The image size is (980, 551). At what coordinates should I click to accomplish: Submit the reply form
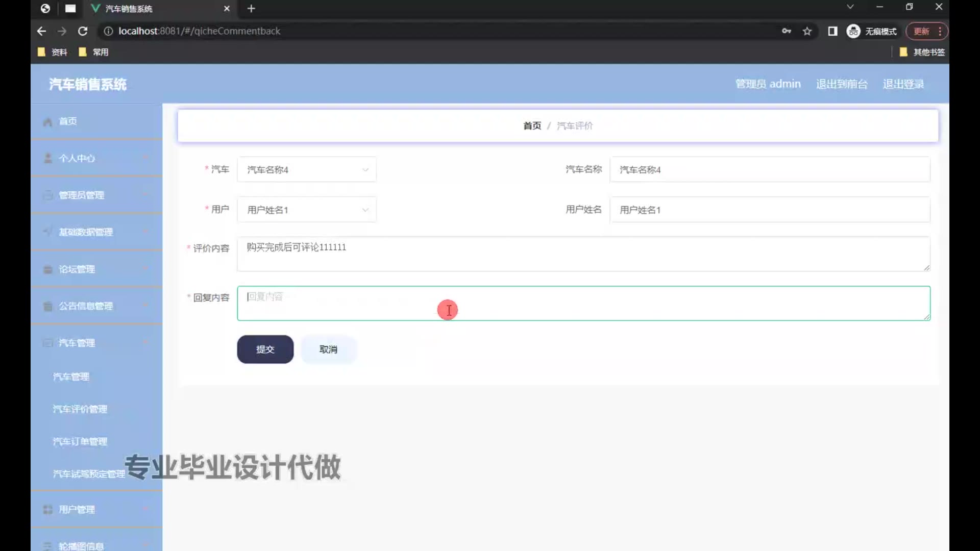[x=265, y=349]
